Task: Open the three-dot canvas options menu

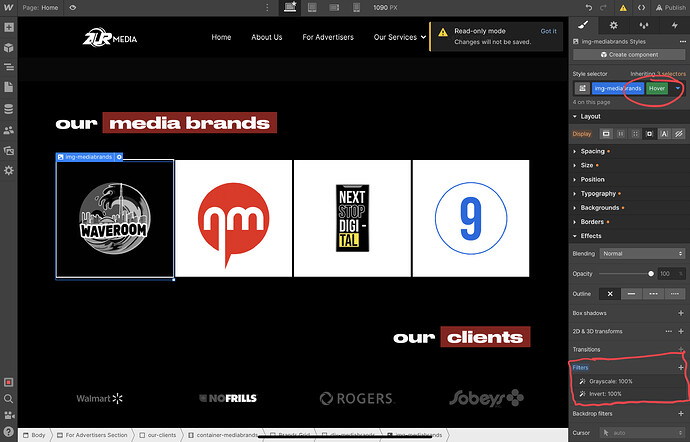Action: (x=267, y=7)
